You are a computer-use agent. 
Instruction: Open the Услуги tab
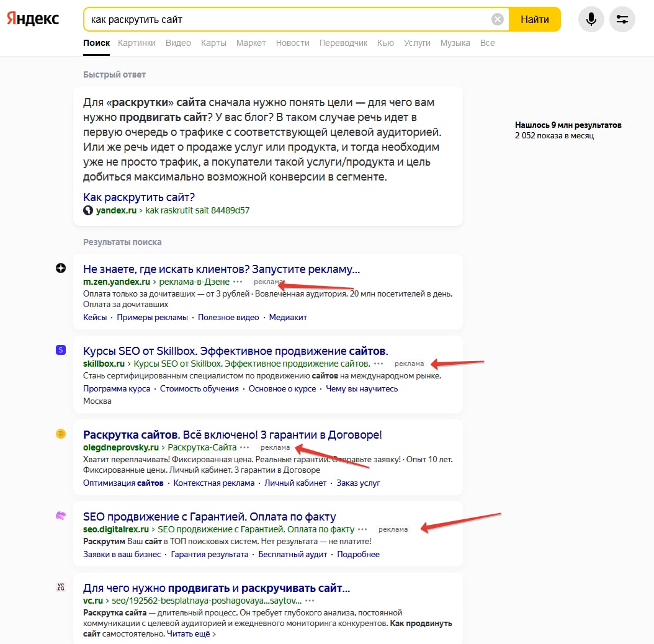(x=417, y=43)
